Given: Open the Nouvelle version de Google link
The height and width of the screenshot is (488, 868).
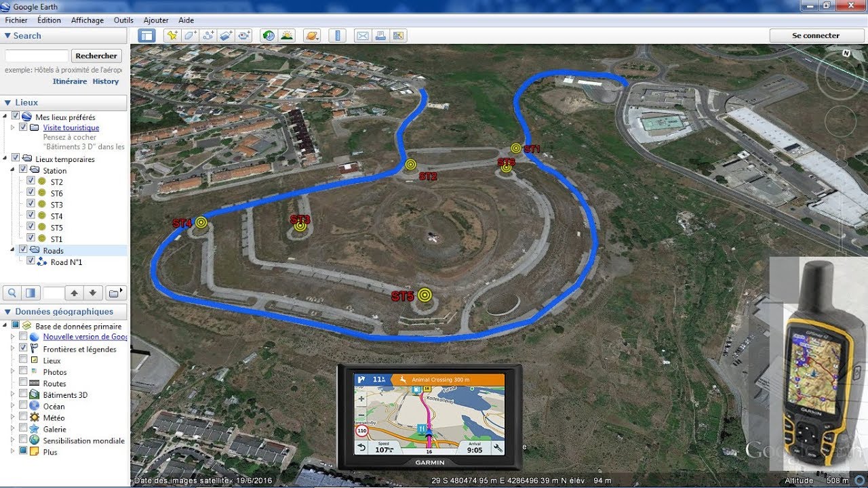Looking at the screenshot, I should [85, 337].
